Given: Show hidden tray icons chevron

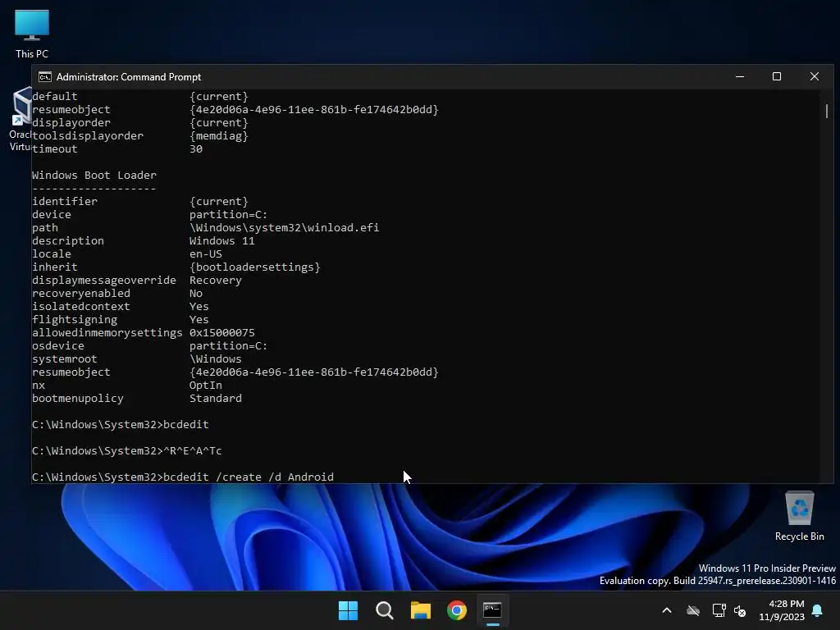Looking at the screenshot, I should pyautogui.click(x=667, y=610).
